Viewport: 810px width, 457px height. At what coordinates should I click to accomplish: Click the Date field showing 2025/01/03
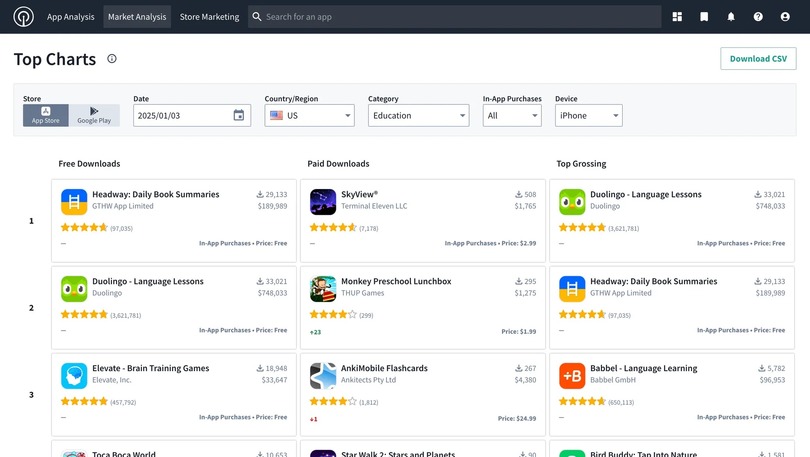pyautogui.click(x=192, y=115)
